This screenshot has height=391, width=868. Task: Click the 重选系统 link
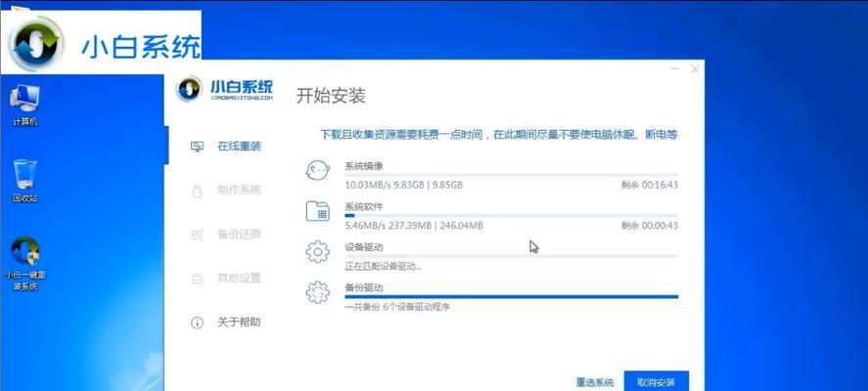(595, 382)
